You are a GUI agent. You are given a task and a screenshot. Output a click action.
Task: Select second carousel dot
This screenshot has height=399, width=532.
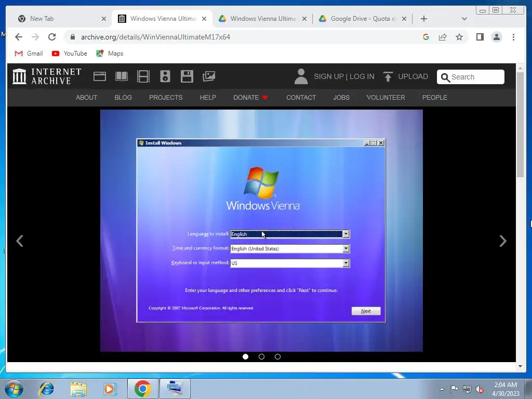coord(262,356)
